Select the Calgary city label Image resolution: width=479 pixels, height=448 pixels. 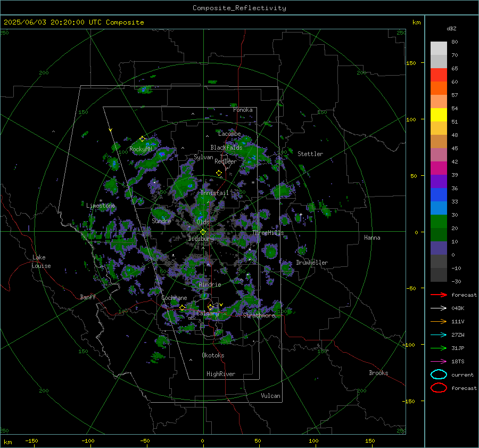pos(208,313)
